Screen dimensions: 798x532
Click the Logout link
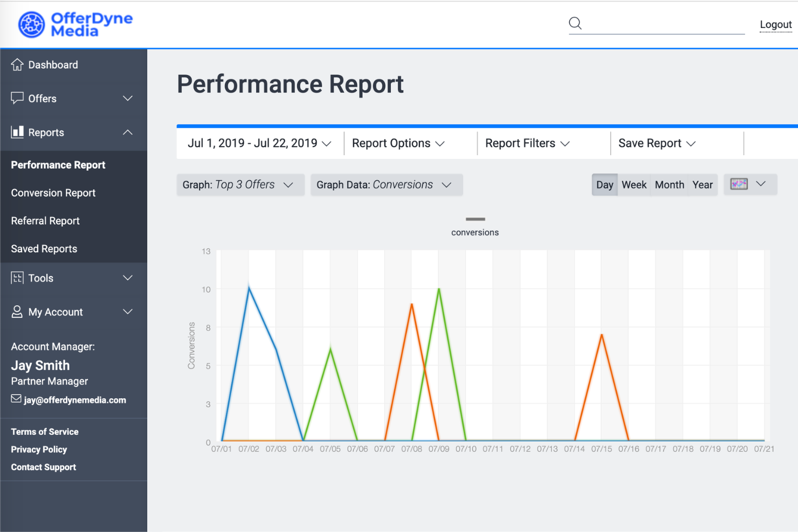pos(775,24)
